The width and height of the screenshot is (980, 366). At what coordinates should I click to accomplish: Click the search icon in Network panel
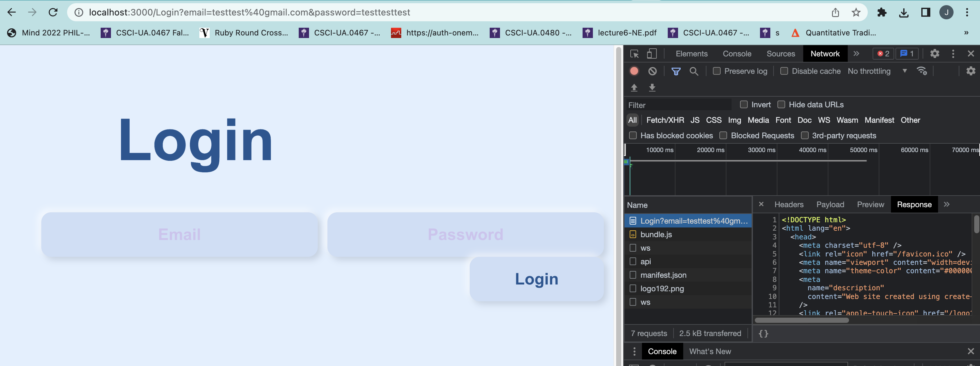693,71
